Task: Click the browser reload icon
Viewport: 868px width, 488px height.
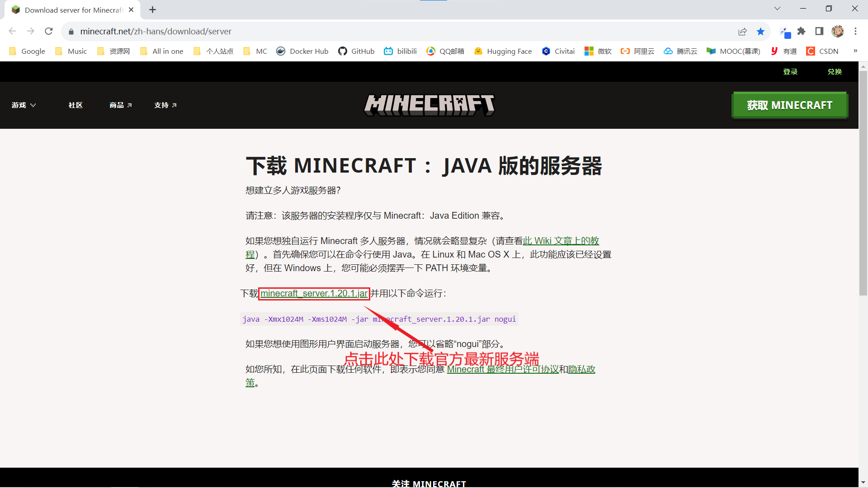Action: [x=49, y=31]
